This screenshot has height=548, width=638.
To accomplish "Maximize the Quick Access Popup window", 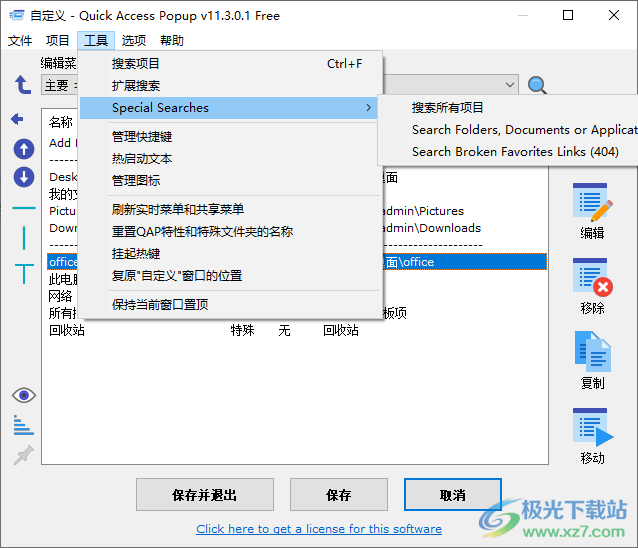I will [x=568, y=15].
